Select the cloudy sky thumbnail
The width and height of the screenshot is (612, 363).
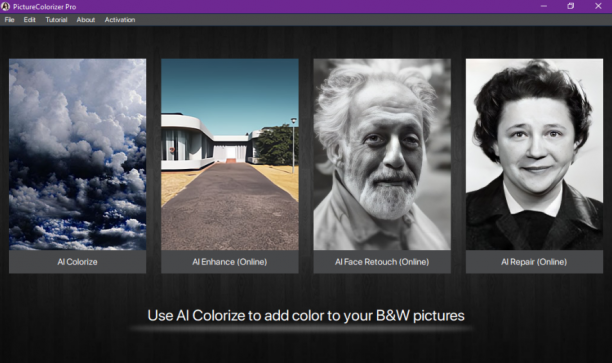[x=77, y=154]
